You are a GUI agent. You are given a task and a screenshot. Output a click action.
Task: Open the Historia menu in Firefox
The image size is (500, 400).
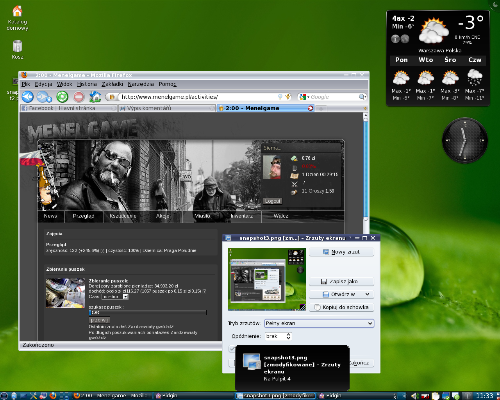pos(87,84)
